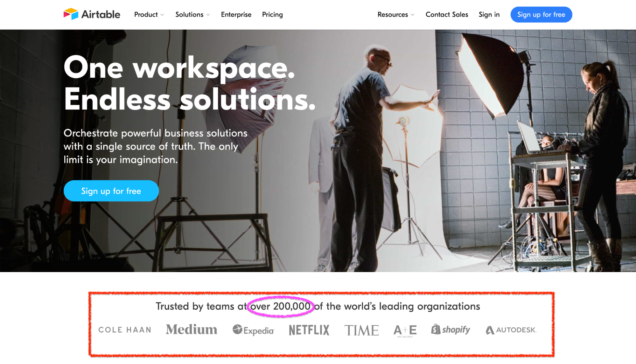Click the Medium logo

coord(192,330)
